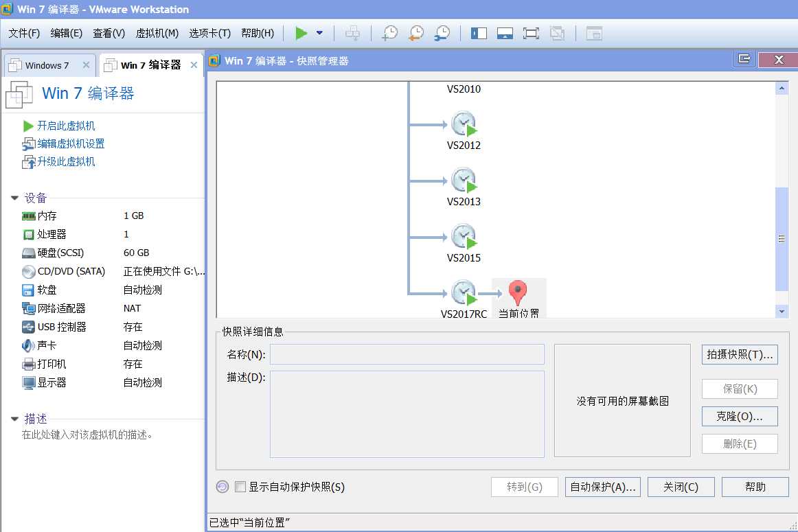This screenshot has height=532, width=798.
Task: Open the 文件(F) menu
Action: (x=24, y=34)
